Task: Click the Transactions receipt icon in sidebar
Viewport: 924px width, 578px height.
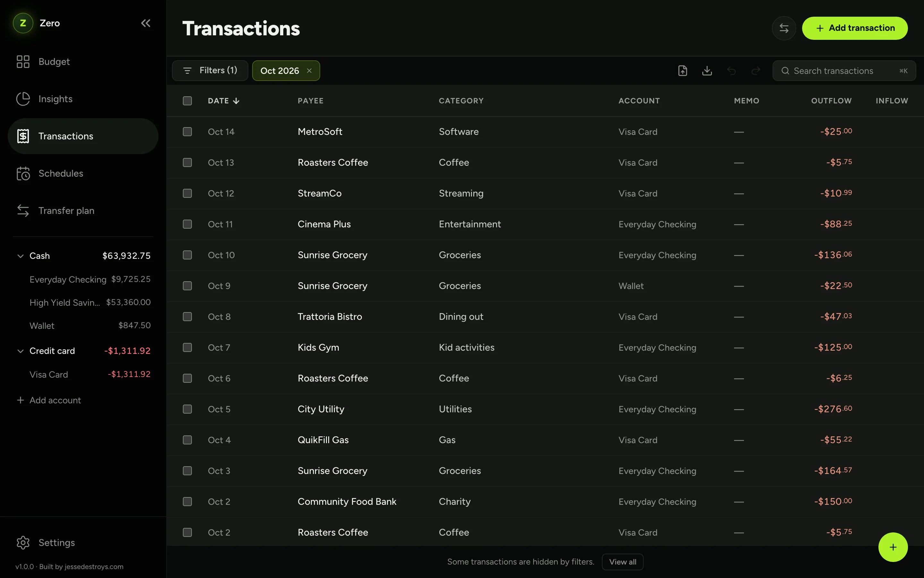Action: [x=23, y=136]
